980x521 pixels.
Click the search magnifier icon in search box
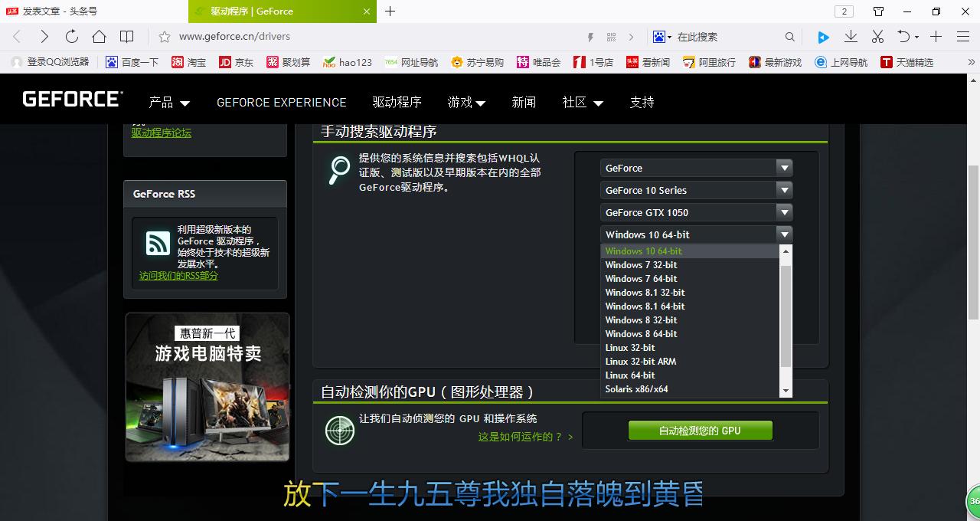pyautogui.click(x=790, y=37)
